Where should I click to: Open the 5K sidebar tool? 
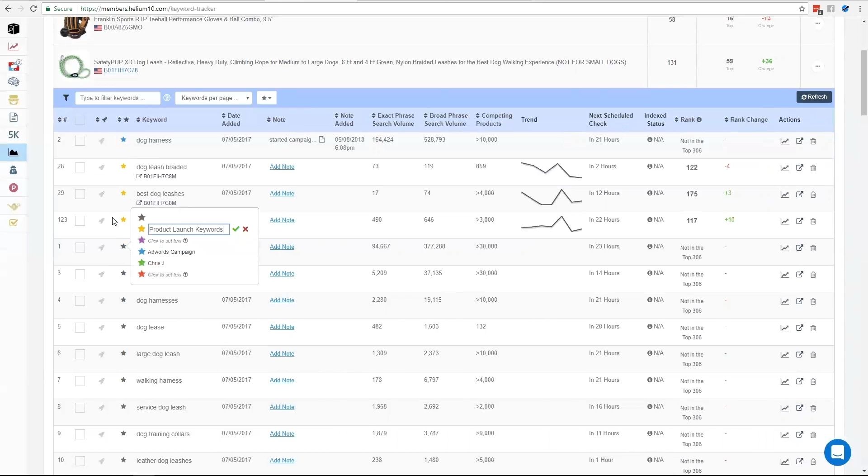tap(14, 135)
